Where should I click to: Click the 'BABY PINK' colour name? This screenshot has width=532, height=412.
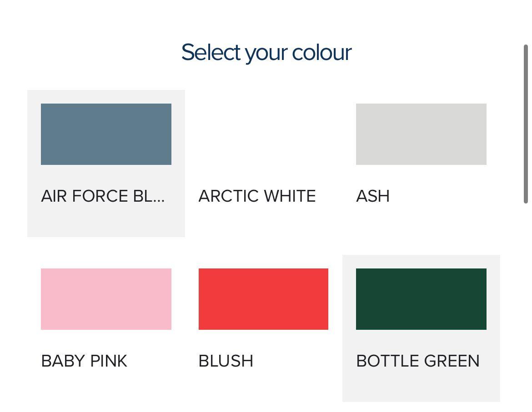84,361
